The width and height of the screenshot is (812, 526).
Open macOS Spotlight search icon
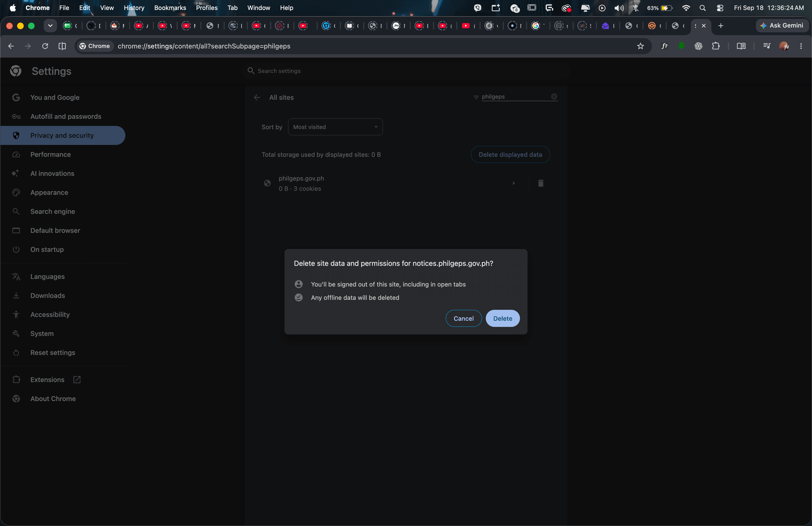pyautogui.click(x=702, y=8)
